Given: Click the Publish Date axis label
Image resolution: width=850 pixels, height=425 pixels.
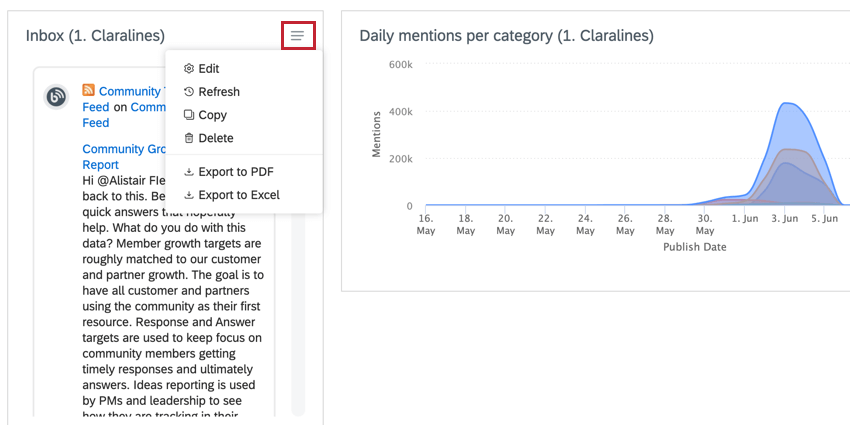Looking at the screenshot, I should point(694,247).
